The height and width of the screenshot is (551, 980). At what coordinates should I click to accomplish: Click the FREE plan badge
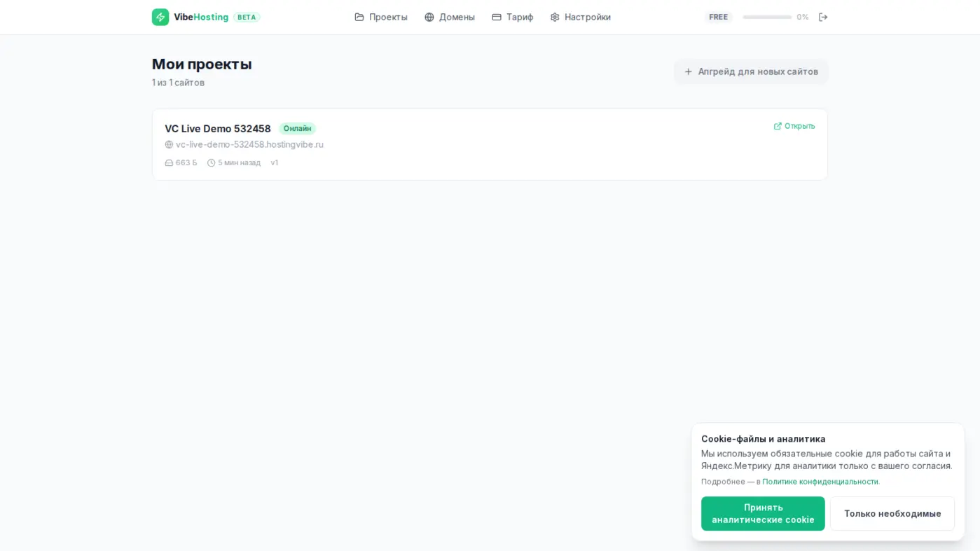pos(719,17)
